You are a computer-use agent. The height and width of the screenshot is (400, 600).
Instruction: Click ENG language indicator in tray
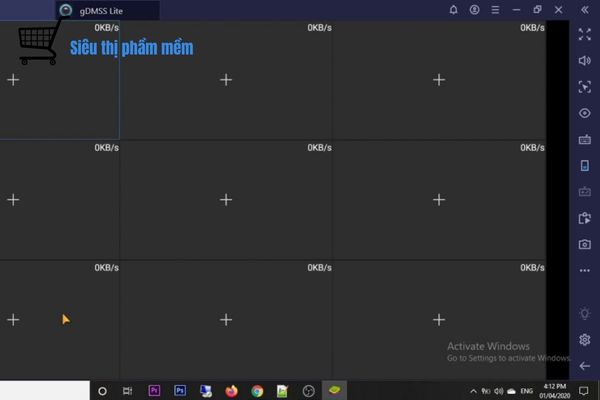tap(527, 391)
